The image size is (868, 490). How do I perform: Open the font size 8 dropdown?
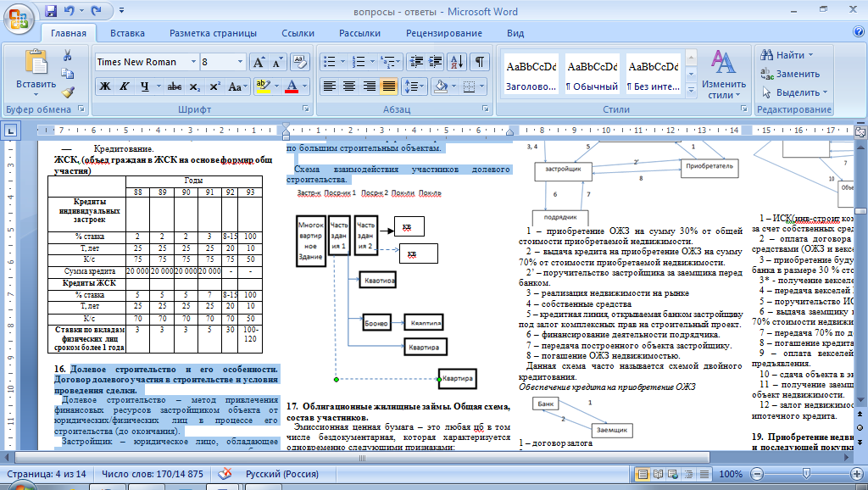tap(240, 62)
